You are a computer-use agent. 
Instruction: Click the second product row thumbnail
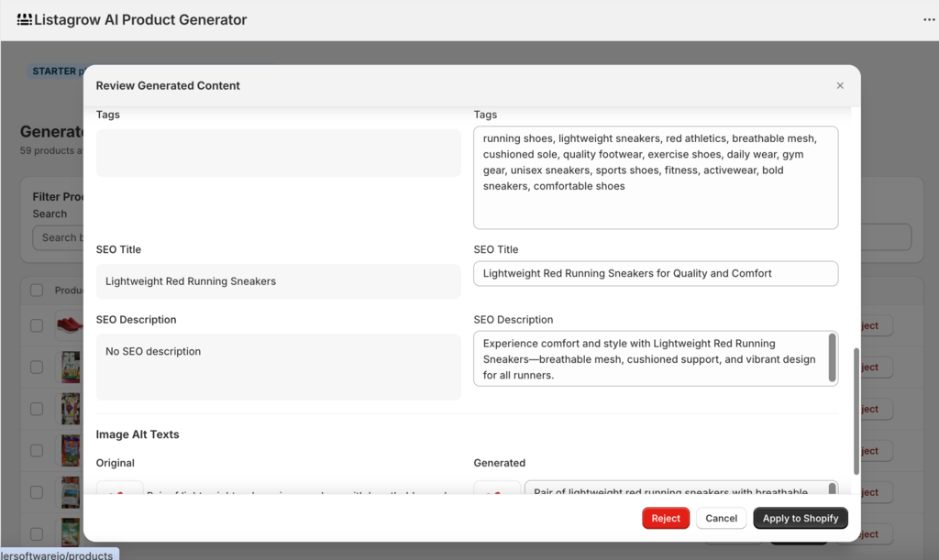(x=71, y=367)
